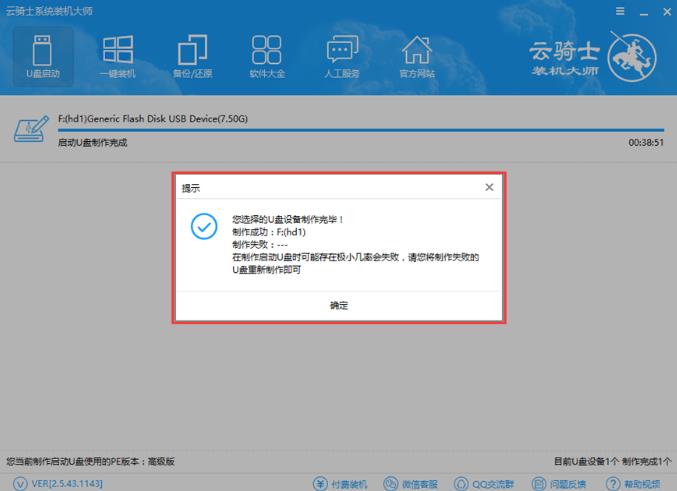Click the 云骑士装机大师 knight logo
The width and height of the screenshot is (677, 491).
(x=593, y=57)
